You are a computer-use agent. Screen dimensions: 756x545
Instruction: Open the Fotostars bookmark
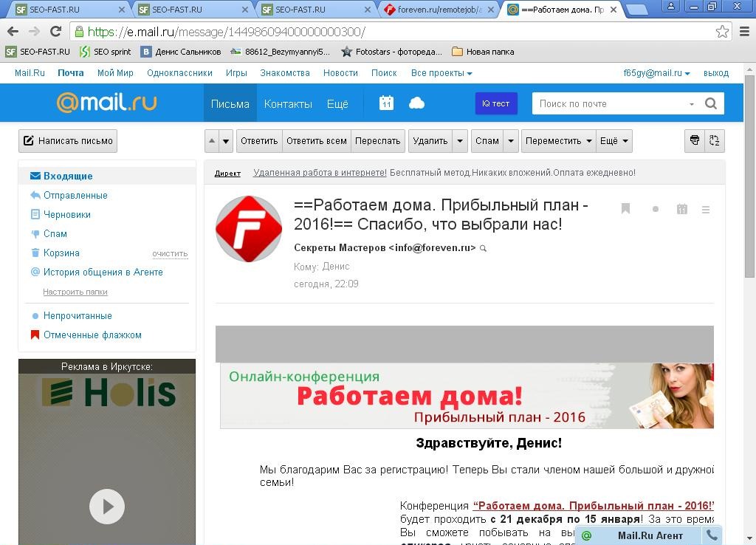point(391,52)
